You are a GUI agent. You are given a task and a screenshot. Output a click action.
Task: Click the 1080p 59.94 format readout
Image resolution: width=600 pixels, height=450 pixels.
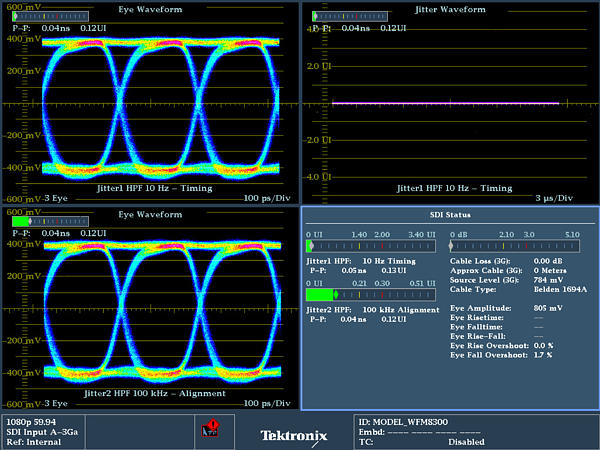(x=29, y=421)
